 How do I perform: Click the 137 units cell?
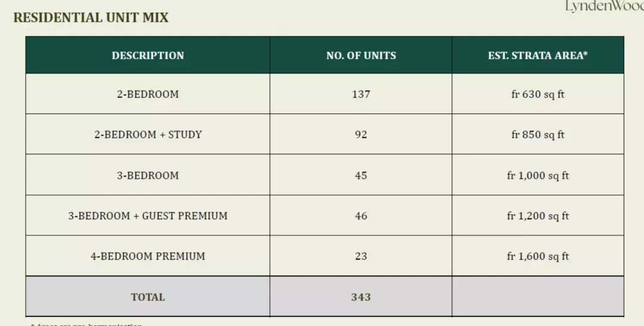point(361,94)
